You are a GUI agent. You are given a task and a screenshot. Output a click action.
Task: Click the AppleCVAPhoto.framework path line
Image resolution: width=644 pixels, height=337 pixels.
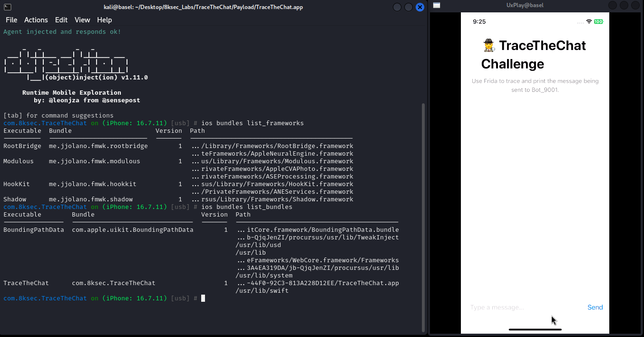point(273,169)
